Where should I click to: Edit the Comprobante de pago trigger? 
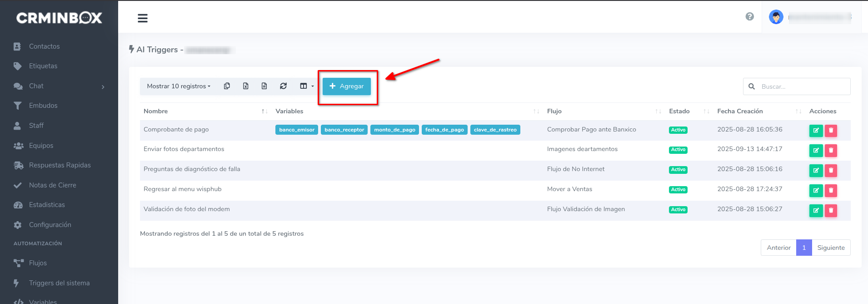pos(816,131)
